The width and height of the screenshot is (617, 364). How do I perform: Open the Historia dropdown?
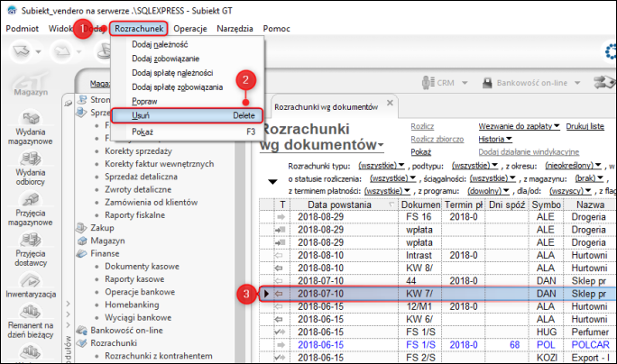[494, 140]
